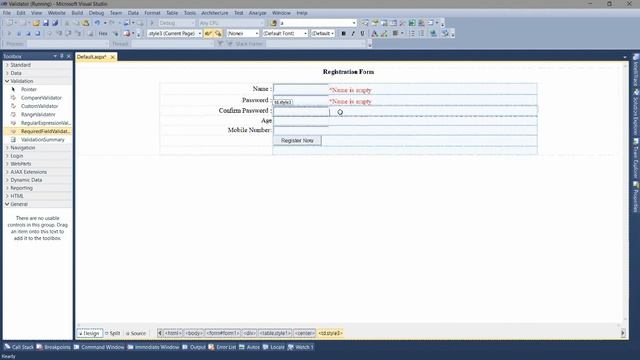Select the Pointer tool in Toolbox
The image size is (640, 360).
click(29, 89)
